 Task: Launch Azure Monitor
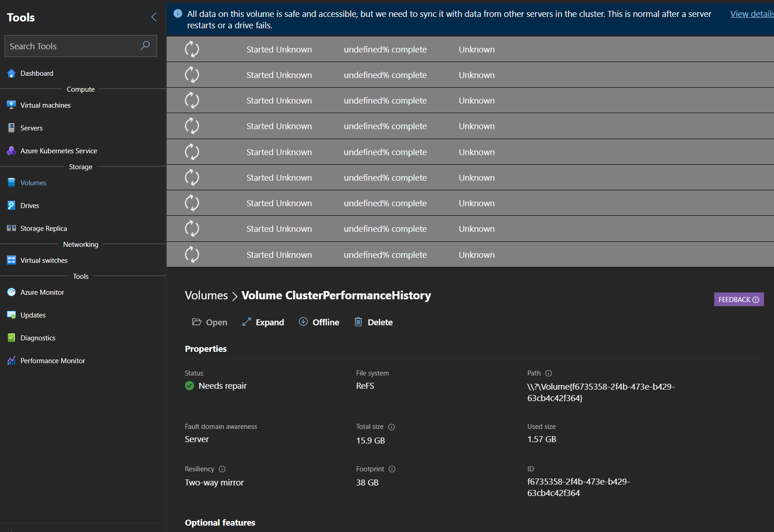pos(42,292)
